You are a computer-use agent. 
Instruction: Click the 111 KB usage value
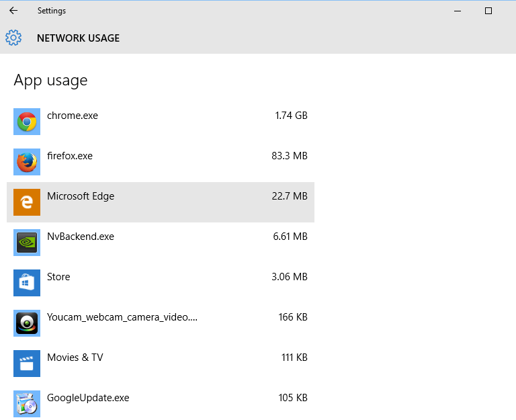[x=294, y=358]
